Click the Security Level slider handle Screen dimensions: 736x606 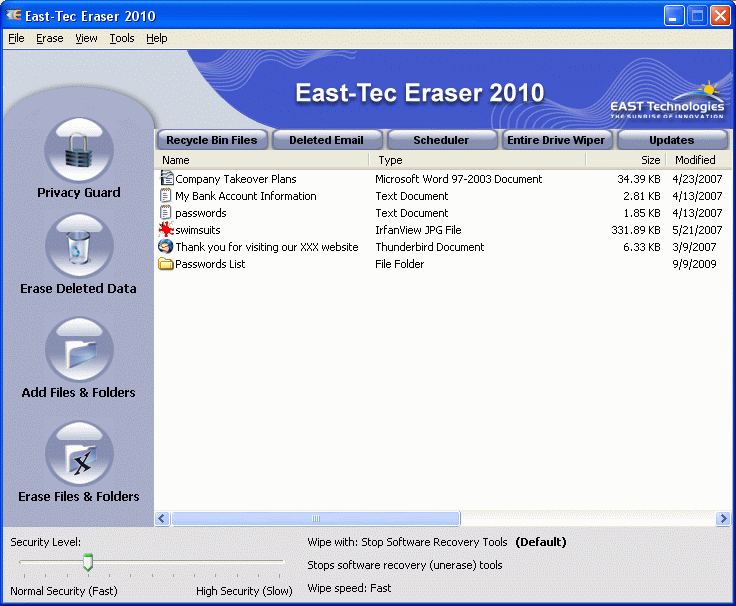tap(88, 563)
